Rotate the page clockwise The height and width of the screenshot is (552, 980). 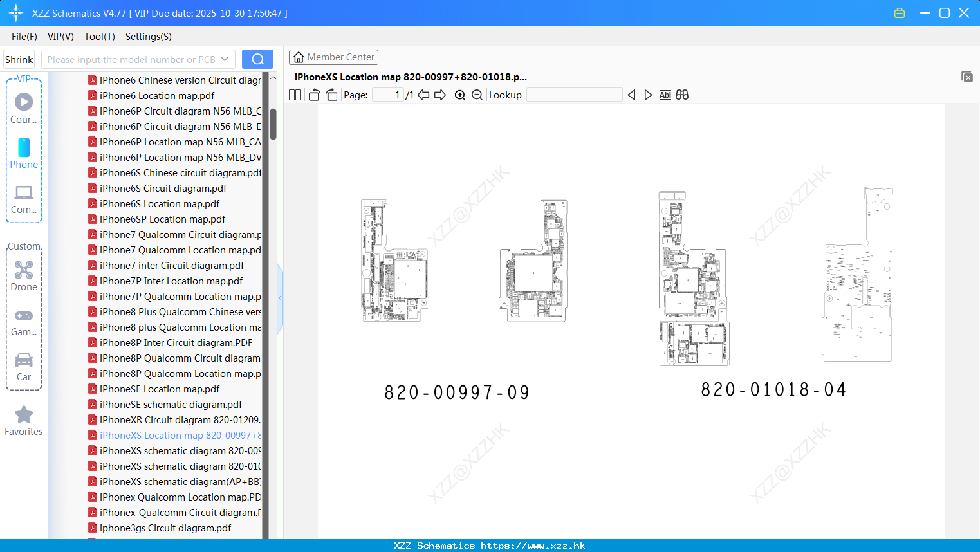tap(331, 95)
